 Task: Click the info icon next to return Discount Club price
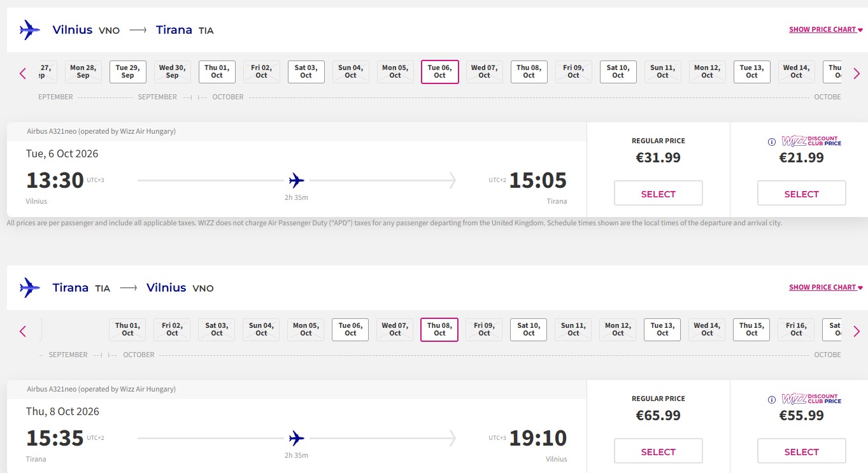tap(771, 400)
